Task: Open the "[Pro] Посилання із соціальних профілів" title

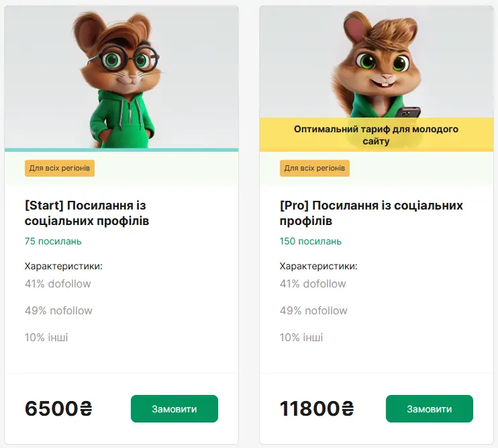Action: pyautogui.click(x=371, y=213)
